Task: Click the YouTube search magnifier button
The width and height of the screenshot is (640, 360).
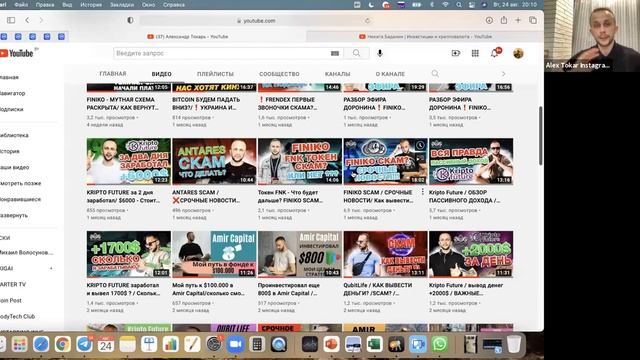Action: pos(356,53)
